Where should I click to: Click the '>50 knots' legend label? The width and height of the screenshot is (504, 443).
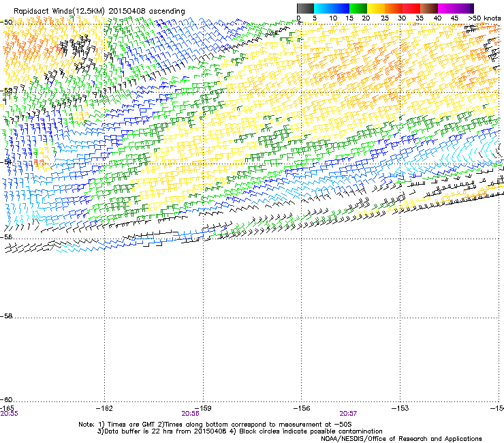click(x=484, y=18)
